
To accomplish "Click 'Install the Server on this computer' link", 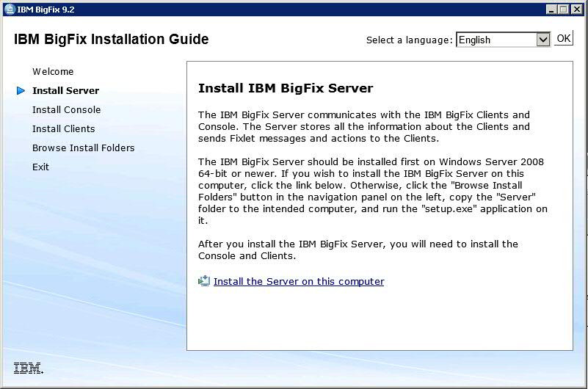I will point(299,281).
